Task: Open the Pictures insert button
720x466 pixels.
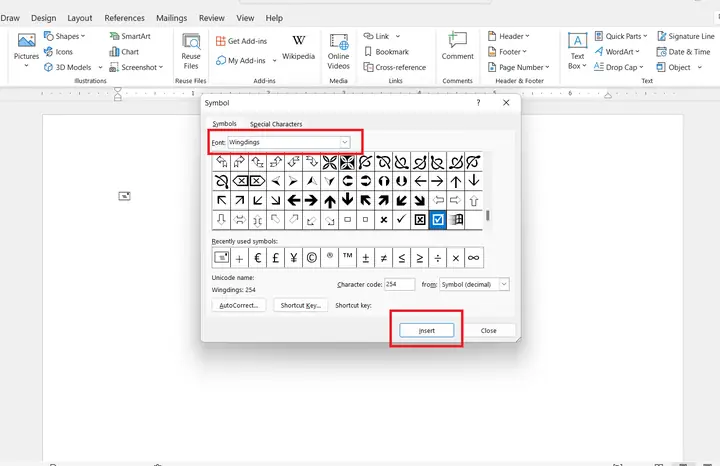Action: tap(26, 51)
